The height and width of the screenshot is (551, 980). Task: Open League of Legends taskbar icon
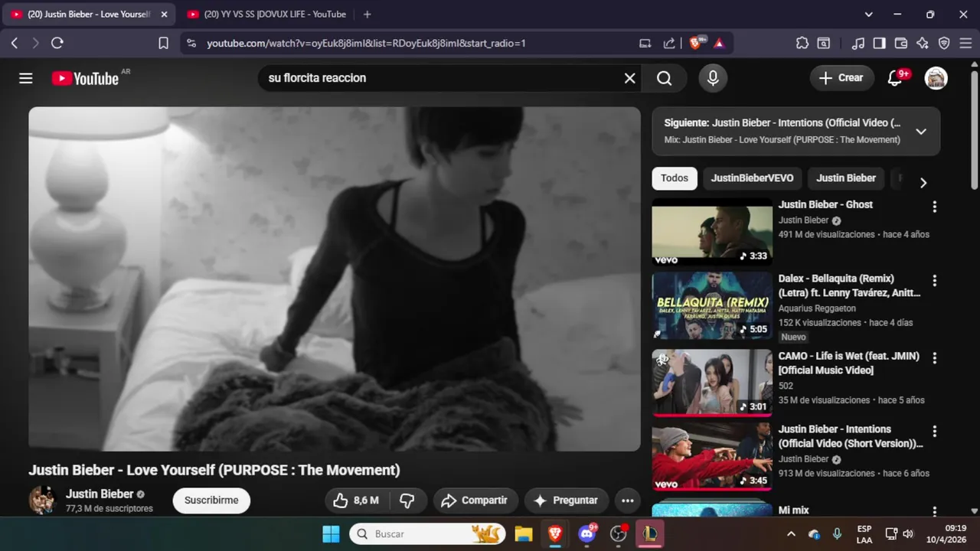tap(651, 534)
